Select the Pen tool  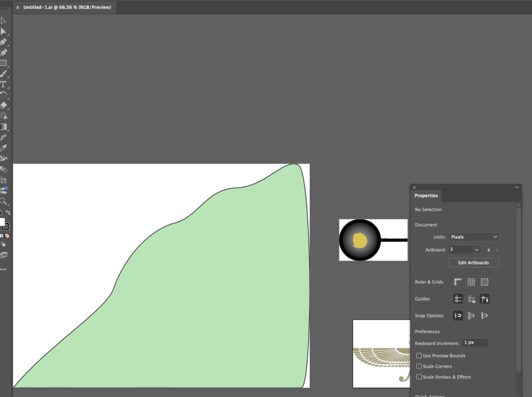(4, 42)
